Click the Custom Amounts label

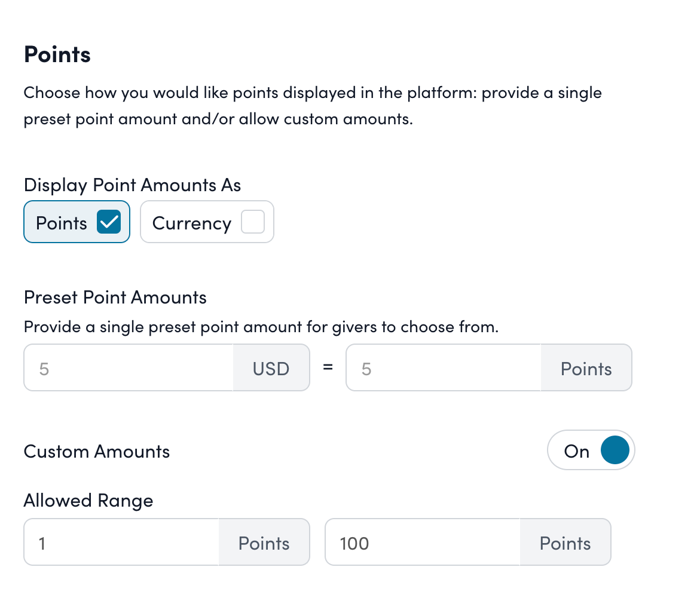pyautogui.click(x=96, y=451)
